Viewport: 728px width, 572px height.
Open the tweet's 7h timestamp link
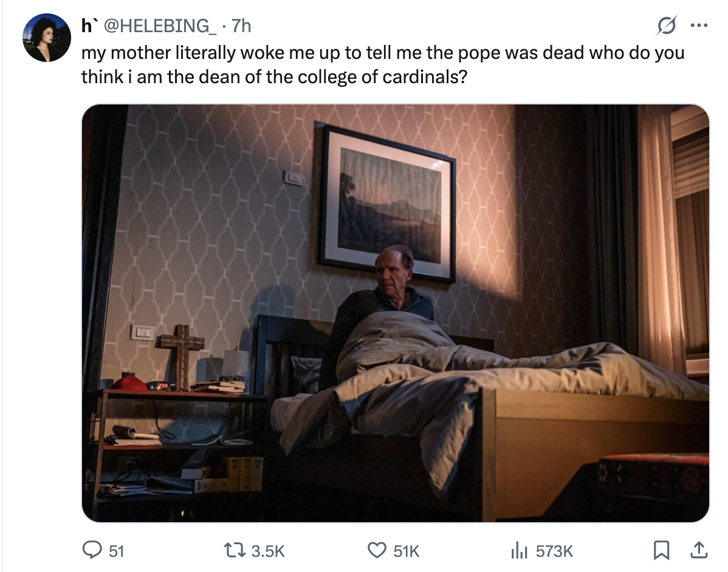tap(241, 26)
